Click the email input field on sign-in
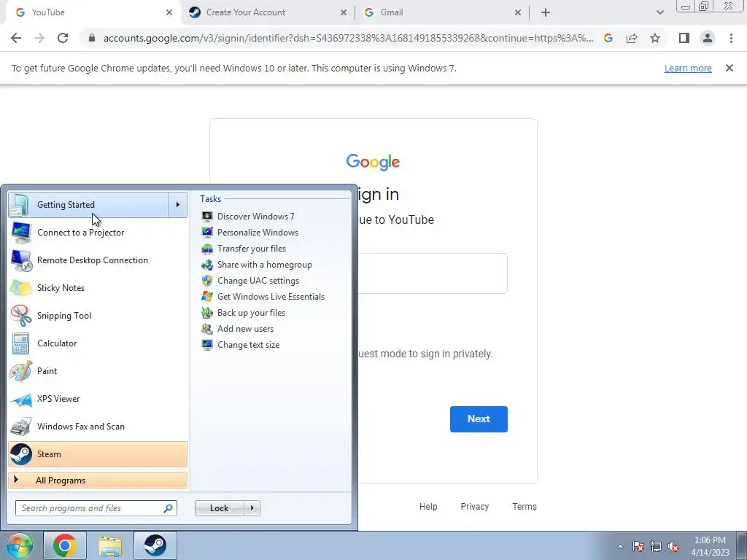 pyautogui.click(x=433, y=273)
